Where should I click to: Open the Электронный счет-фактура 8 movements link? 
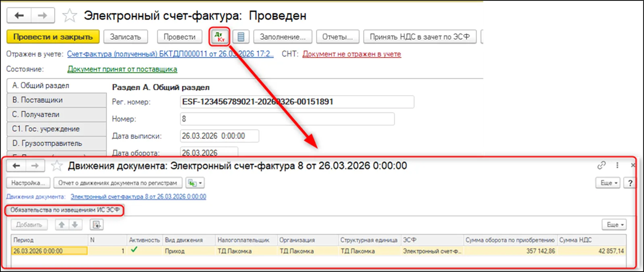[x=138, y=197]
